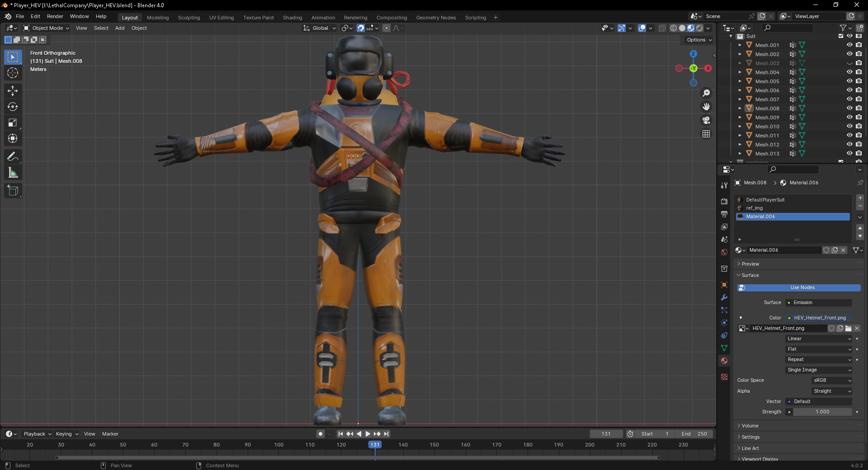
Task: Open the viewport Add menu
Action: click(120, 28)
